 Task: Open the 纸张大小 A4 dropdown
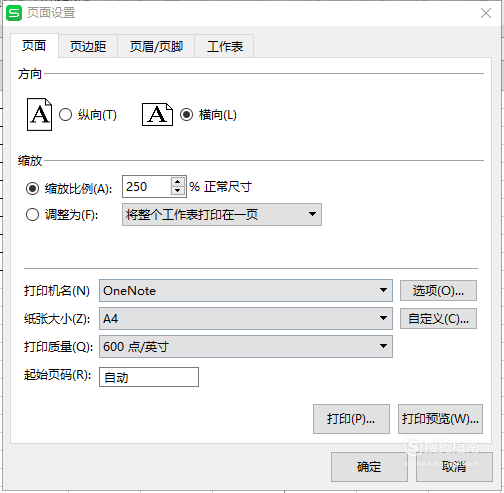[x=246, y=319]
